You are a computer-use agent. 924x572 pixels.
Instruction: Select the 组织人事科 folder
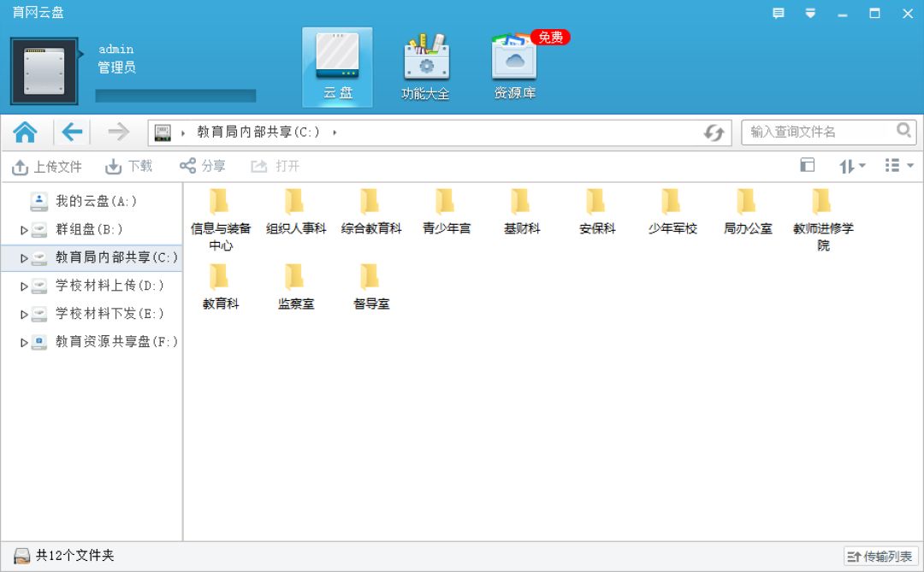[296, 212]
